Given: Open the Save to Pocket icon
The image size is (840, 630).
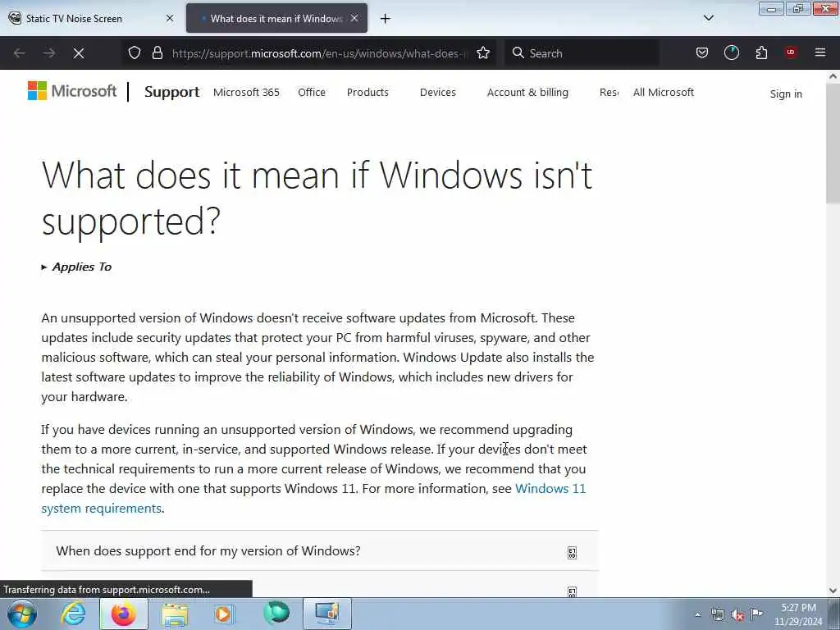Looking at the screenshot, I should pyautogui.click(x=702, y=53).
